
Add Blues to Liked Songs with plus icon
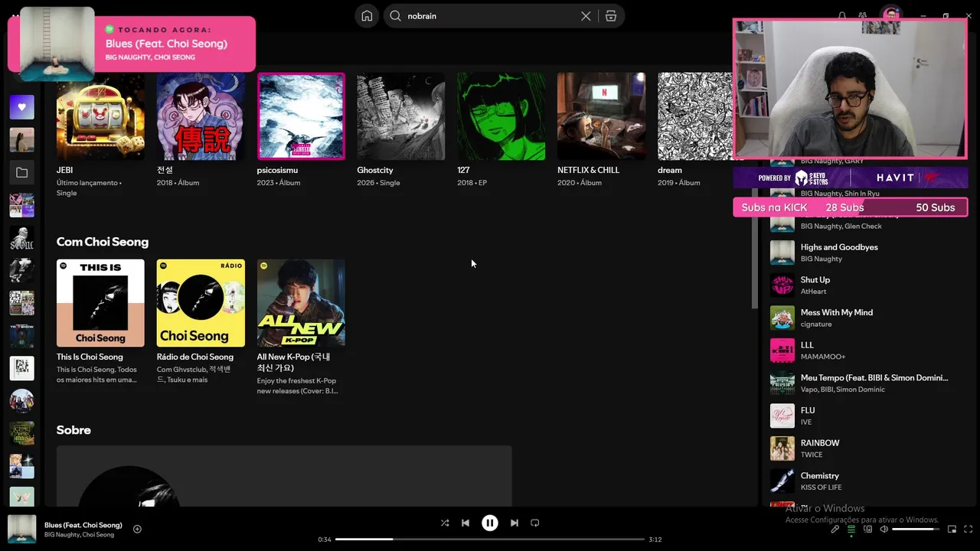tap(137, 529)
